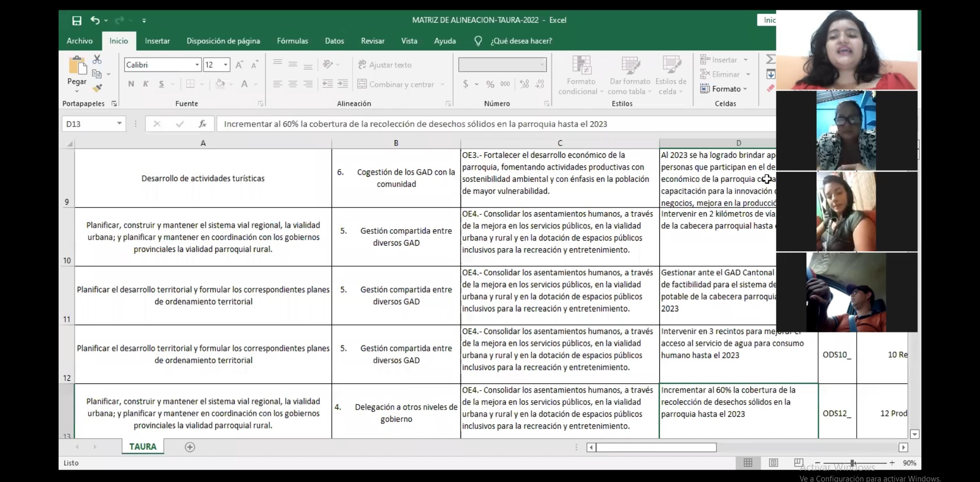This screenshot has height=482, width=980.
Task: Add a new sheet with plus icon
Action: click(x=190, y=447)
